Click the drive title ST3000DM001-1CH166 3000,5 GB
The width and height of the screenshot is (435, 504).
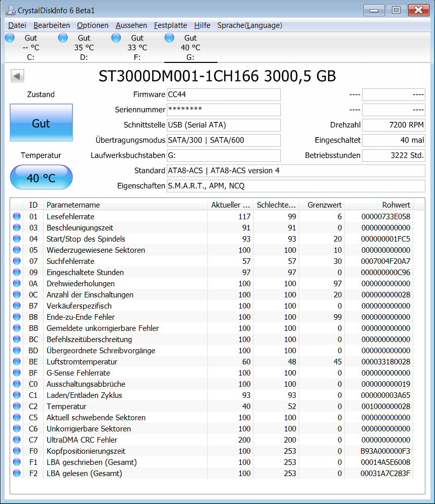(217, 77)
